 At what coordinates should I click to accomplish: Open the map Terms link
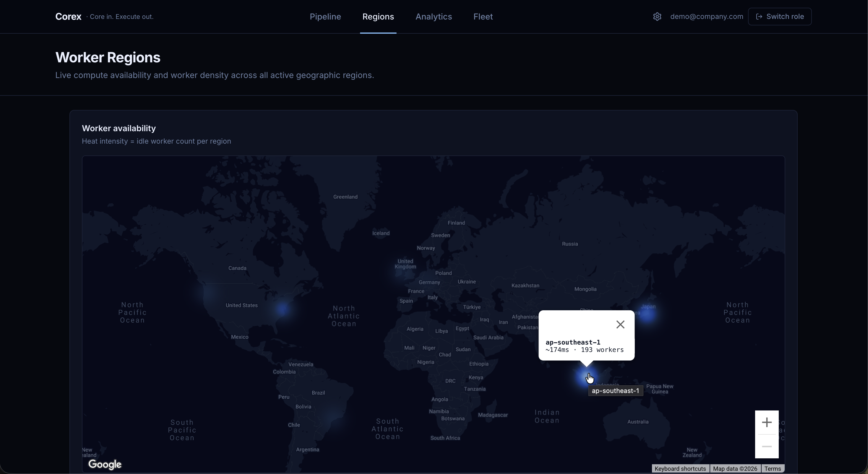772,469
